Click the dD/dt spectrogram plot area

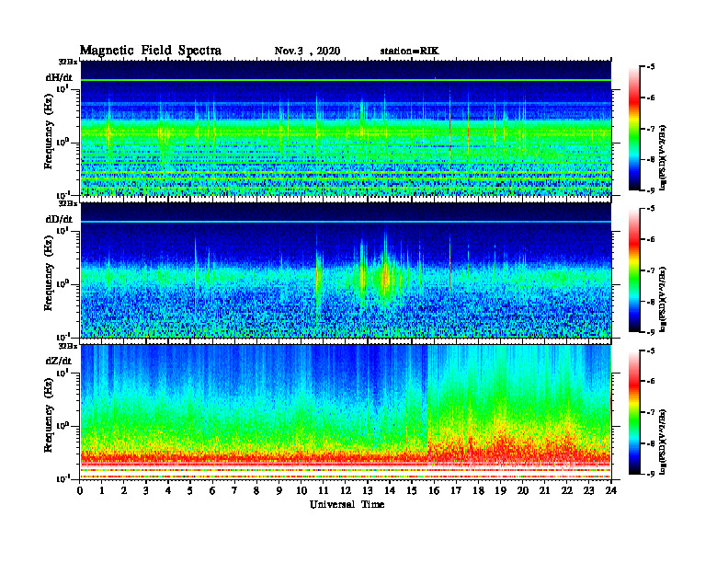(346, 270)
